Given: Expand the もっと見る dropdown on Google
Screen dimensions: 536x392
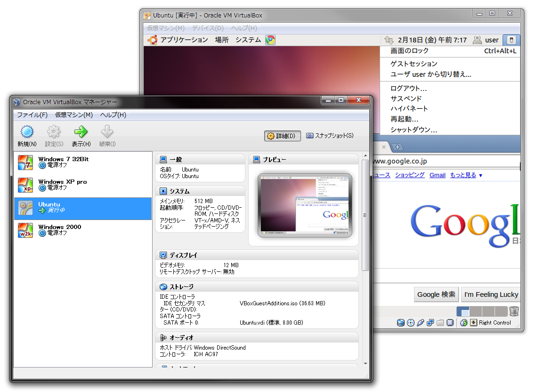Looking at the screenshot, I should click(x=466, y=175).
